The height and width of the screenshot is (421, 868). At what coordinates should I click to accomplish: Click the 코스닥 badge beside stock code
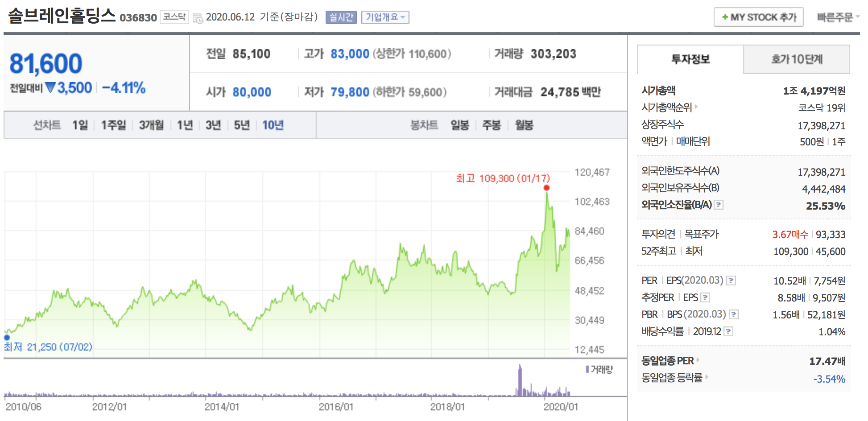tap(174, 17)
